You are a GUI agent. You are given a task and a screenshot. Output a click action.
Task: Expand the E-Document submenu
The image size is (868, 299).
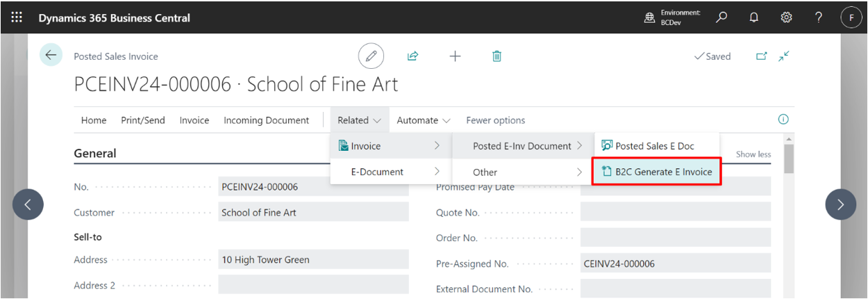coord(390,172)
